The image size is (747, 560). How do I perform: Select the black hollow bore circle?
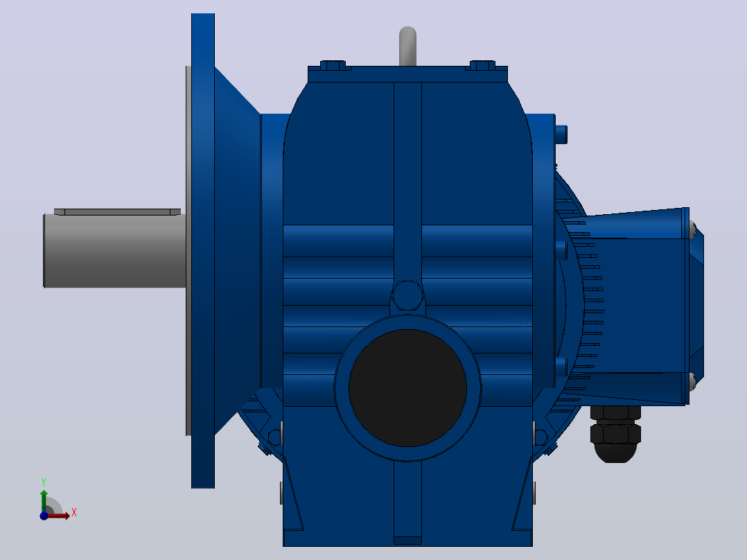(x=407, y=388)
